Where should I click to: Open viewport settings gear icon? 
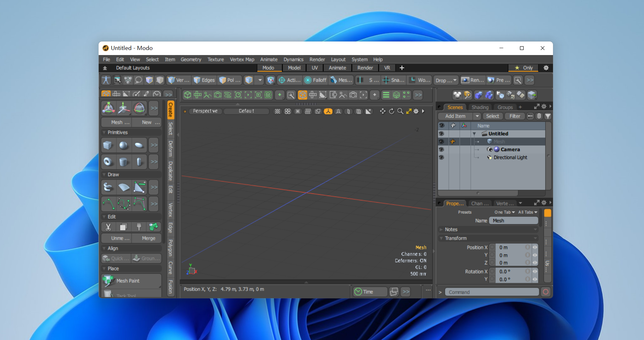click(416, 111)
